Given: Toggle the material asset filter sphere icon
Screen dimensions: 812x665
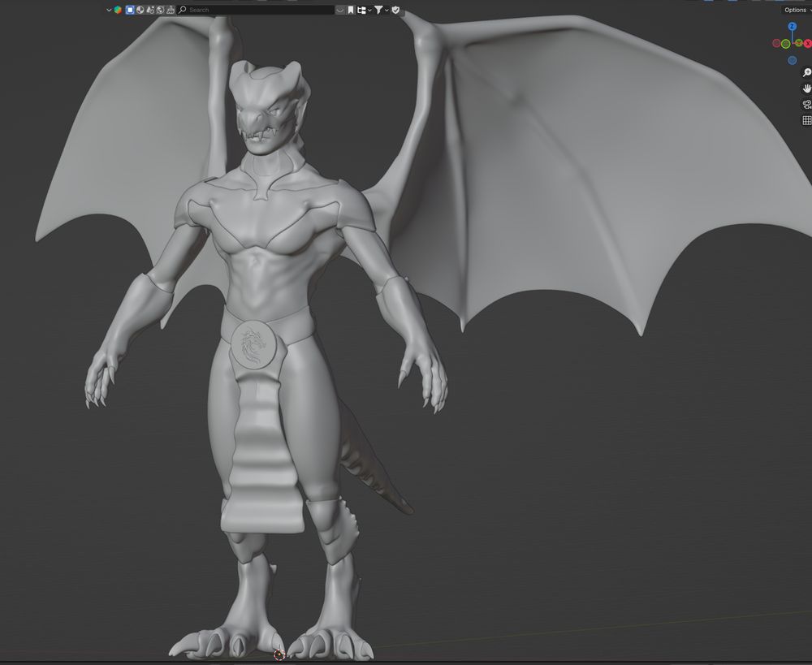Looking at the screenshot, I should pos(140,10).
